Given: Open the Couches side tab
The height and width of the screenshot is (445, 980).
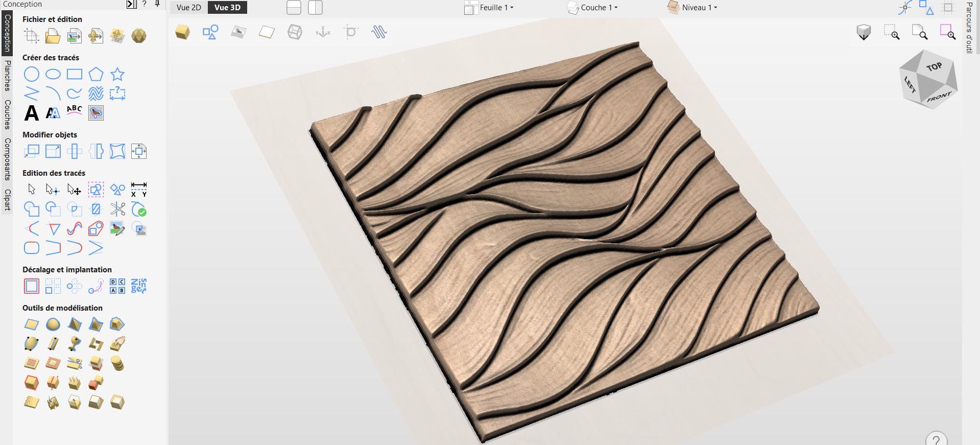Looking at the screenshot, I should 7,114.
